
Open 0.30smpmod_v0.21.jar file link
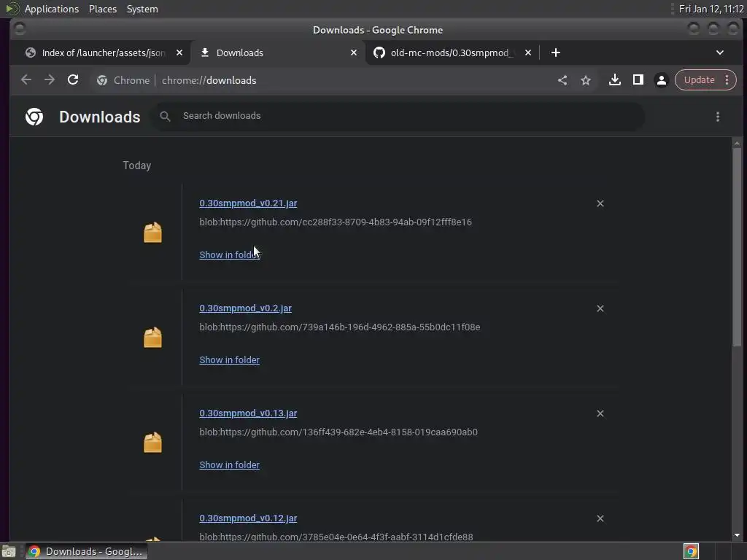(x=248, y=203)
